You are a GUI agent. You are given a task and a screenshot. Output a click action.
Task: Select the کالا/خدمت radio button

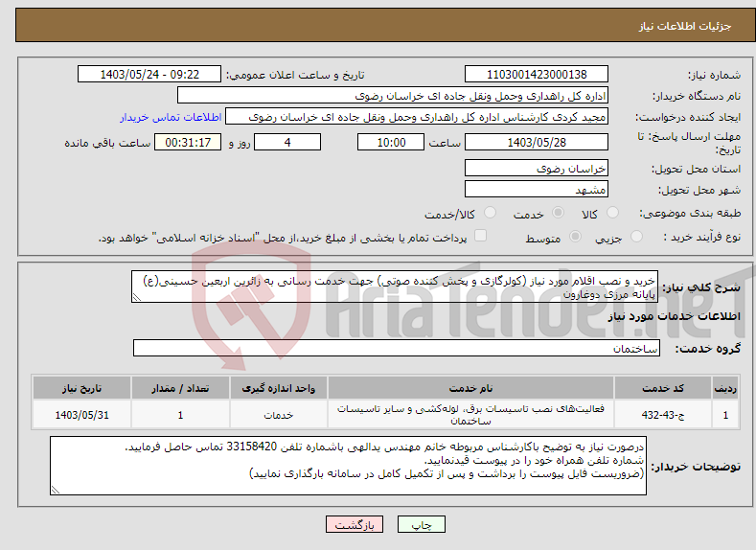pyautogui.click(x=490, y=213)
